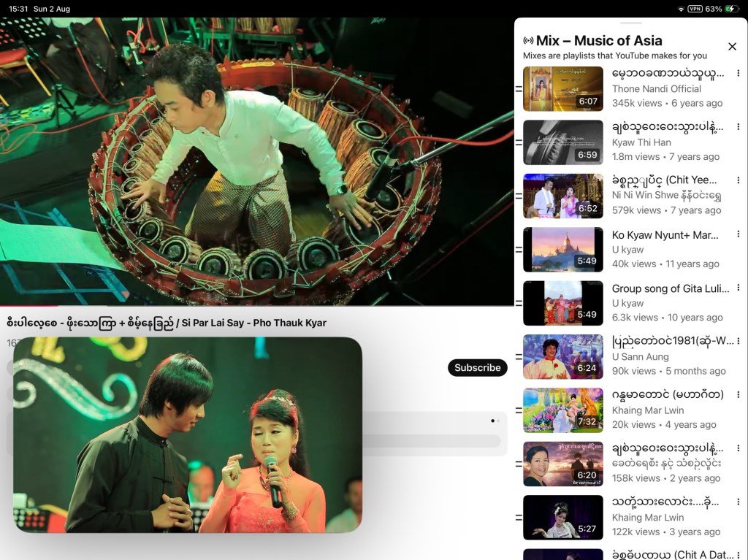Image resolution: width=748 pixels, height=560 pixels.
Task: Play the 5:49 Group song thumbnail
Action: pyautogui.click(x=563, y=303)
